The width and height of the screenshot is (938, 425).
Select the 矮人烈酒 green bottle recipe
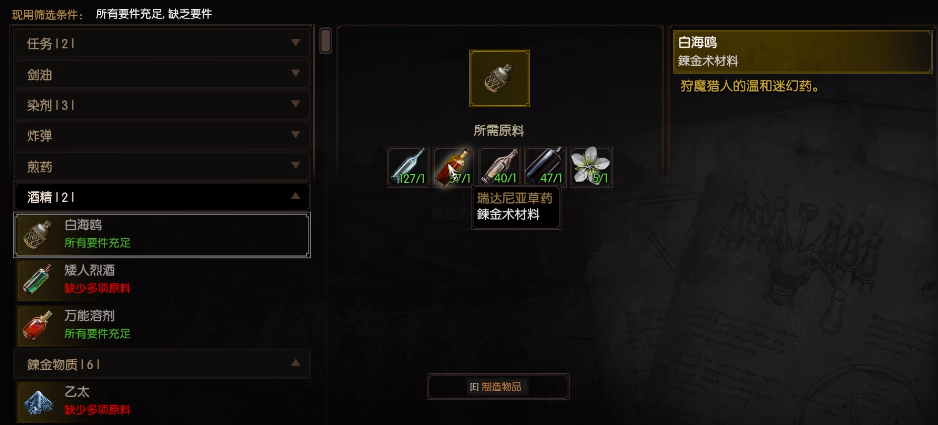[x=162, y=280]
